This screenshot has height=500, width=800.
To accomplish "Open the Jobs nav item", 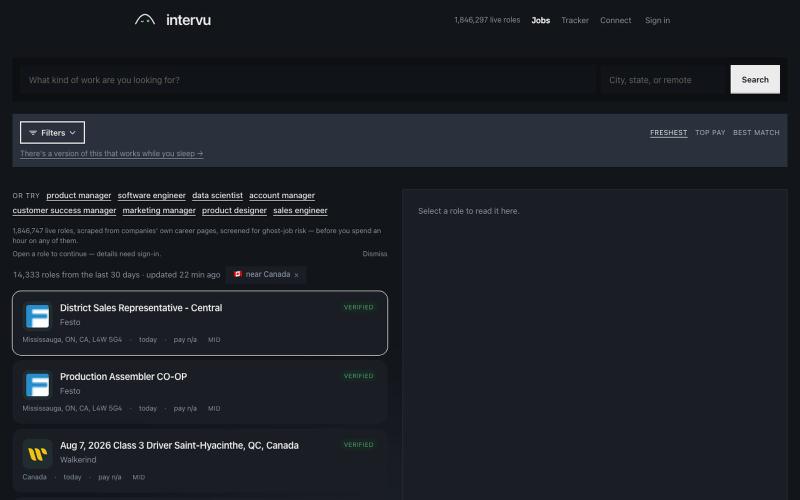I will 540,20.
